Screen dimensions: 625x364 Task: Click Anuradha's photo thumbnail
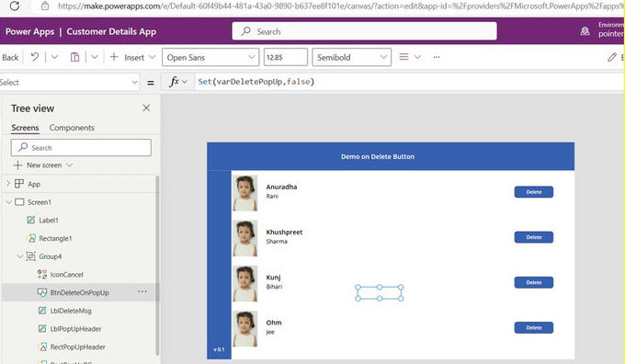click(245, 193)
